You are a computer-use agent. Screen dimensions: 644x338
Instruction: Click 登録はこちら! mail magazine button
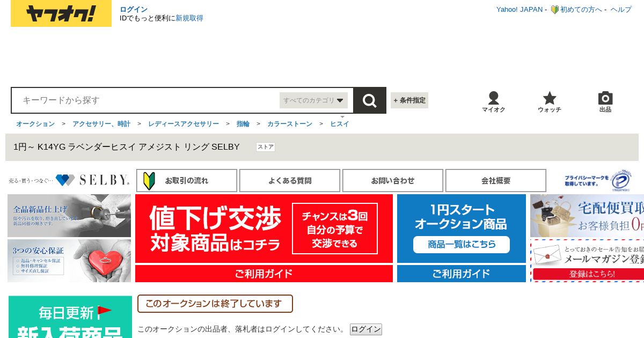589,274
